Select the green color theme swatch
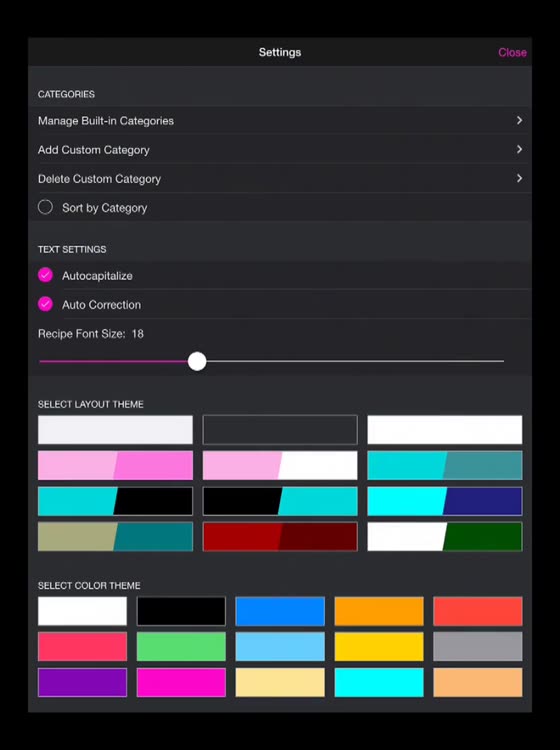560x750 pixels. click(x=181, y=646)
